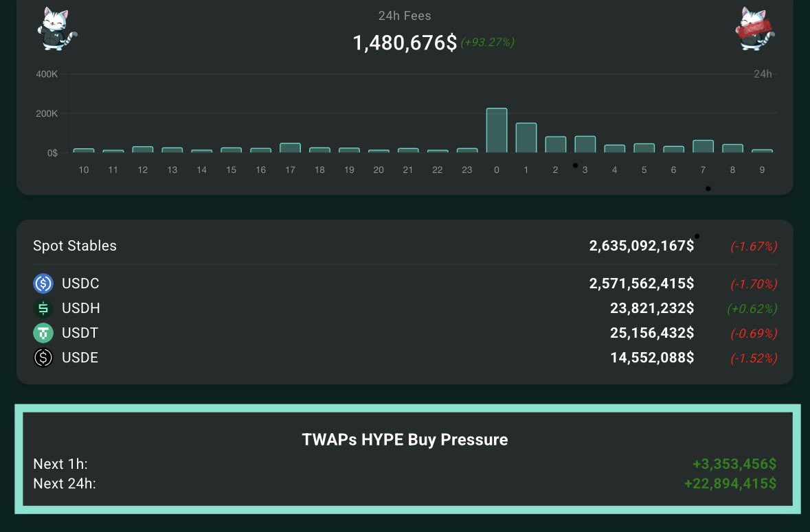Click the +3,353,456$ next 1h value
The height and width of the screenshot is (532, 810).
click(734, 464)
